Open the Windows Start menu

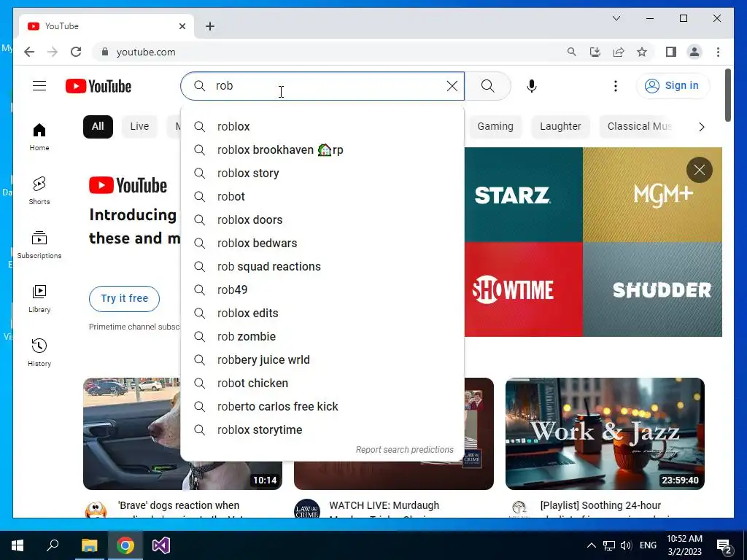[x=18, y=545]
